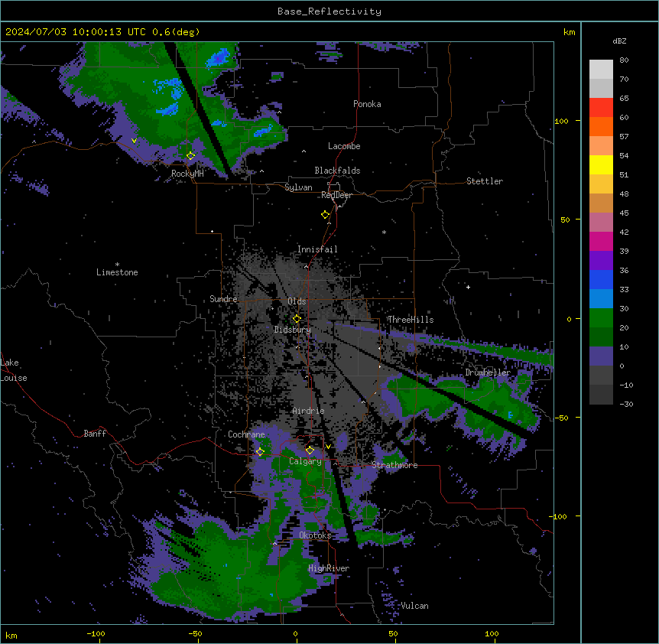Select the Okotoks town label

315,535
